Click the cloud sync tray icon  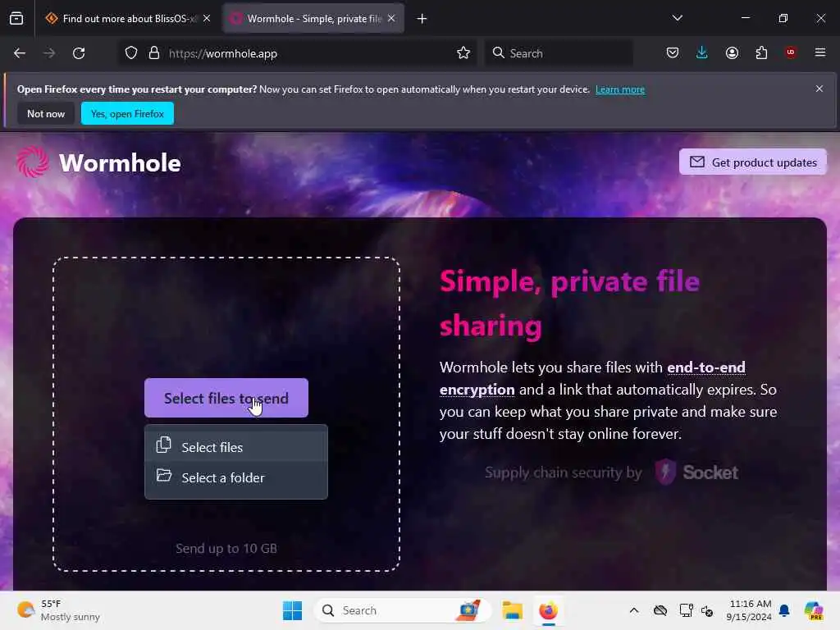[660, 610]
